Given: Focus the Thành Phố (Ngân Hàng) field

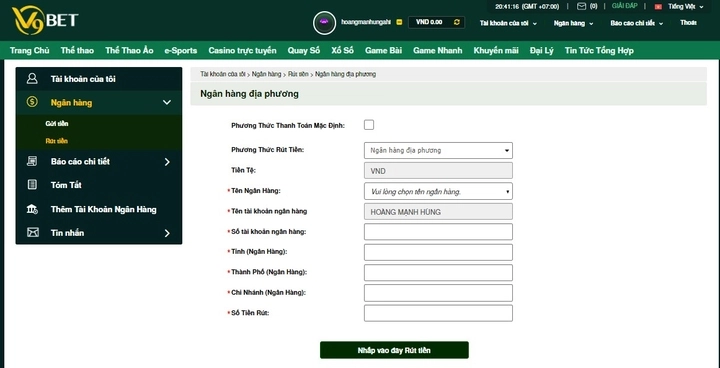Looking at the screenshot, I should tap(438, 272).
